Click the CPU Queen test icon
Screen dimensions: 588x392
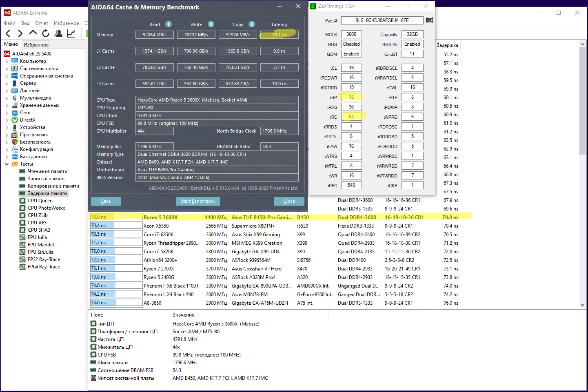(x=22, y=201)
